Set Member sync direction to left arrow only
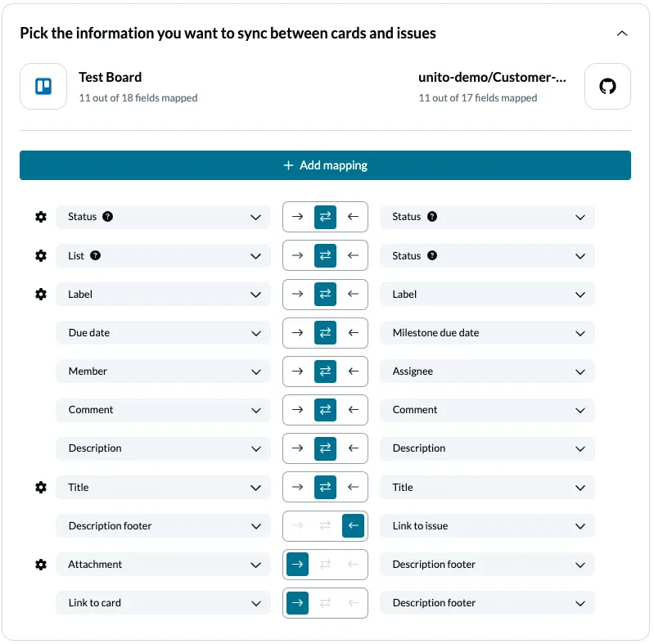This screenshot has height=644, width=654. point(354,372)
